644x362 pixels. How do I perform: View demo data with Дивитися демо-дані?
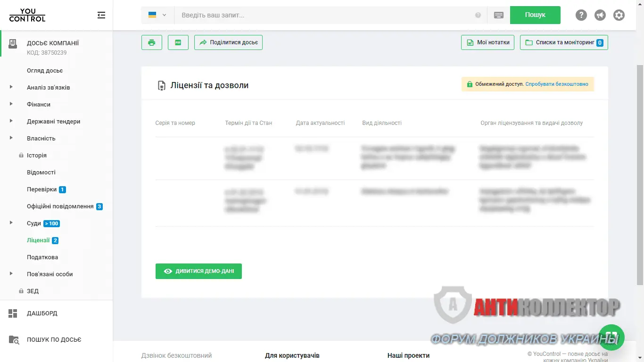tap(198, 271)
